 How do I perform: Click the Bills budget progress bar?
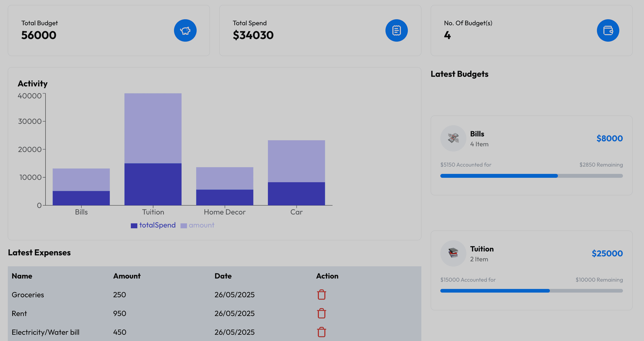coord(531,176)
